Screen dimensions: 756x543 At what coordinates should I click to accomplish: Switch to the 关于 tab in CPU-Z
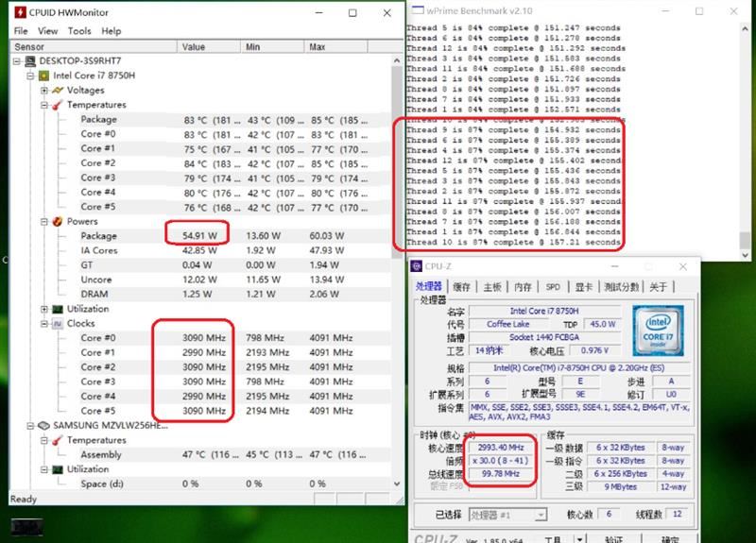[x=658, y=287]
